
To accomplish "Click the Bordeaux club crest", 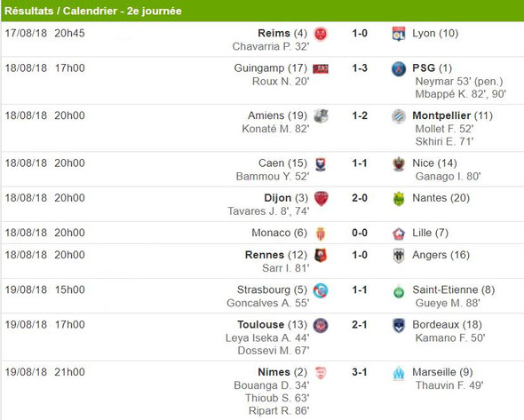I will pos(399,325).
